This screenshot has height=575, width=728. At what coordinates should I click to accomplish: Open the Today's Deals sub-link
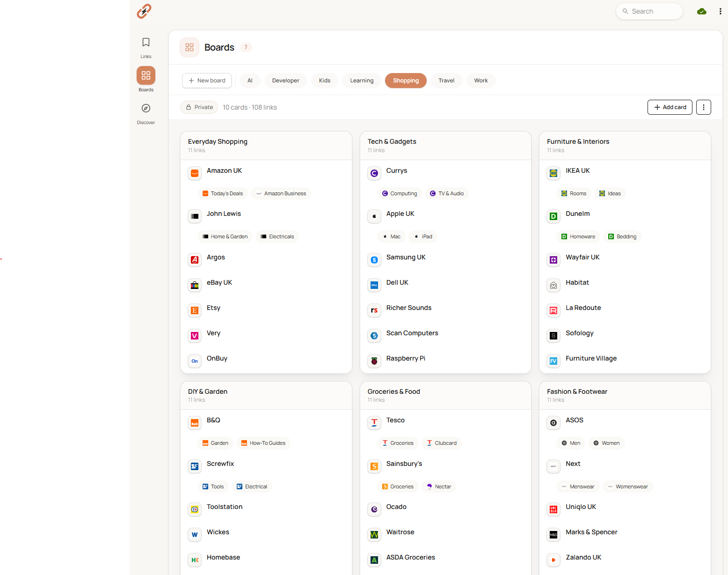(223, 193)
